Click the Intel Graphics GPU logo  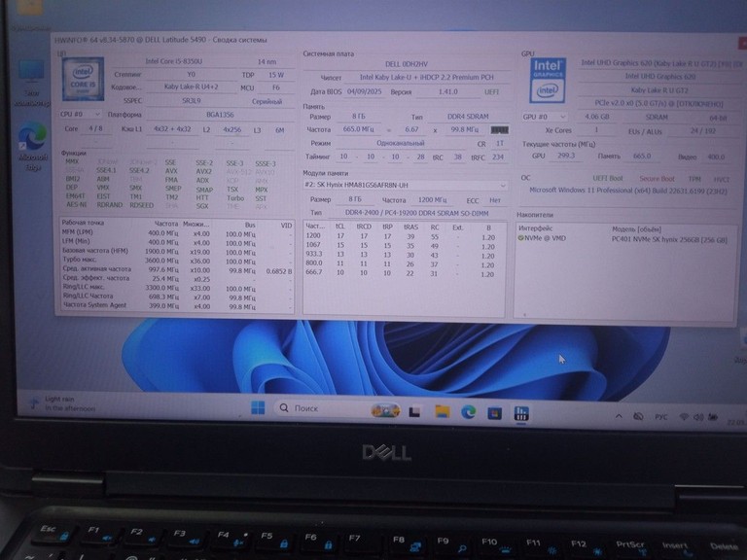tap(548, 81)
